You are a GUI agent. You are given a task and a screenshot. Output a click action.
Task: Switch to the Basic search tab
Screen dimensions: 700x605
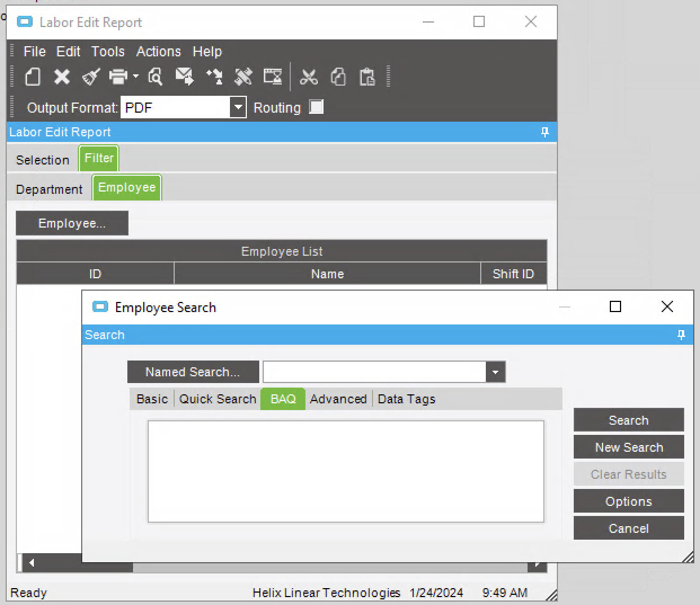point(152,399)
